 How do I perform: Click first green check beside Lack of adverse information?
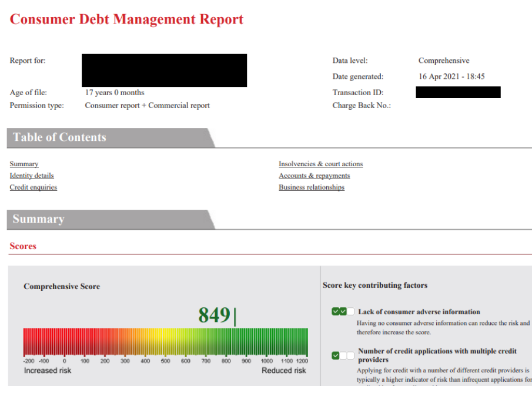click(x=336, y=311)
